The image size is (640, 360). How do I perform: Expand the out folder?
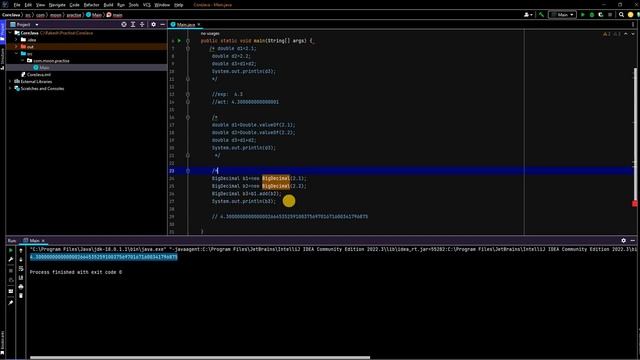(x=16, y=47)
